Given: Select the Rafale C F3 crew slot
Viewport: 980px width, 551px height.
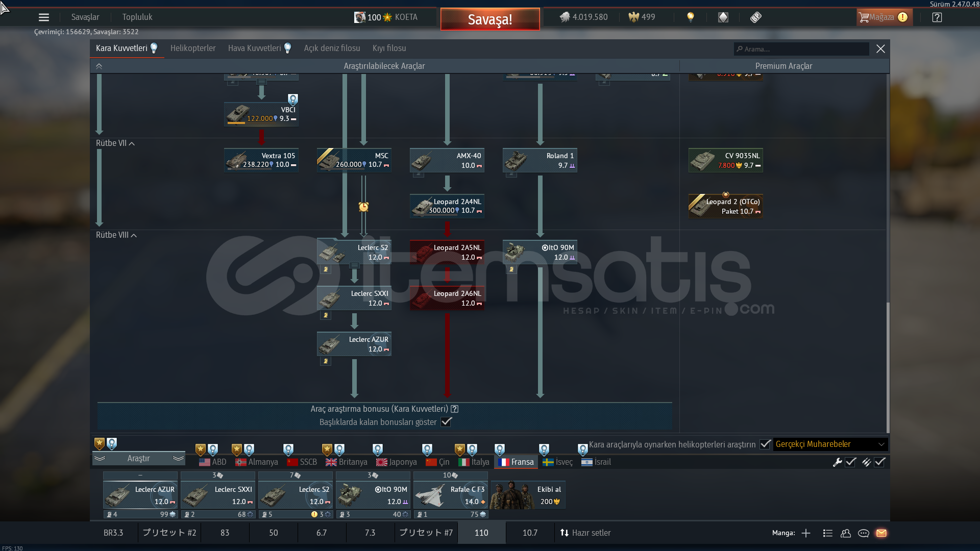Looking at the screenshot, I should [x=451, y=495].
